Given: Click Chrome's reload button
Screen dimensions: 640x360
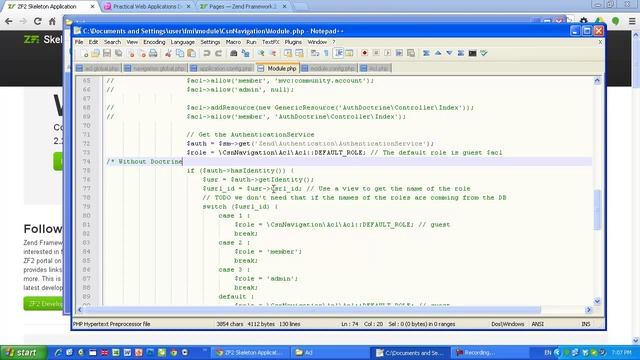Looking at the screenshot, I should pos(38,21).
